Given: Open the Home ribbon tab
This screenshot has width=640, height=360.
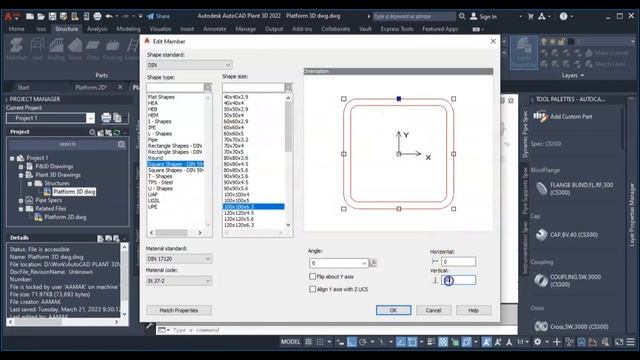Looking at the screenshot, I should pyautogui.click(x=17, y=29).
